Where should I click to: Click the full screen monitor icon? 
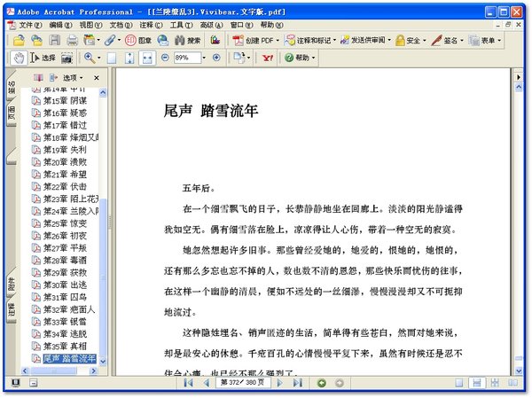coord(16,383)
